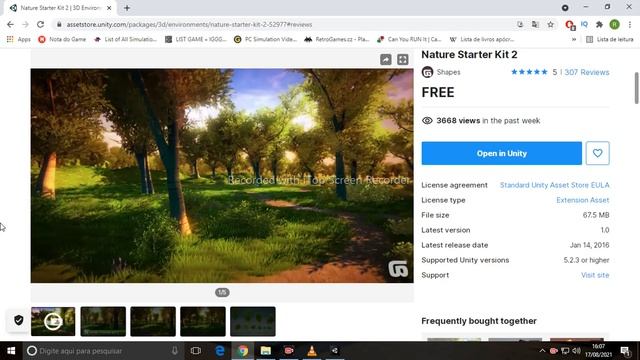Screen dimensions: 640x360
Task: Open the Shapes publisher link
Action: click(448, 72)
